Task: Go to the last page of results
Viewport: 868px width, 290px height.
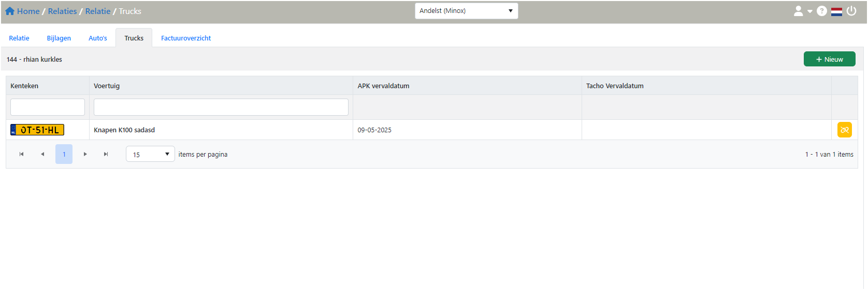Action: click(x=106, y=154)
